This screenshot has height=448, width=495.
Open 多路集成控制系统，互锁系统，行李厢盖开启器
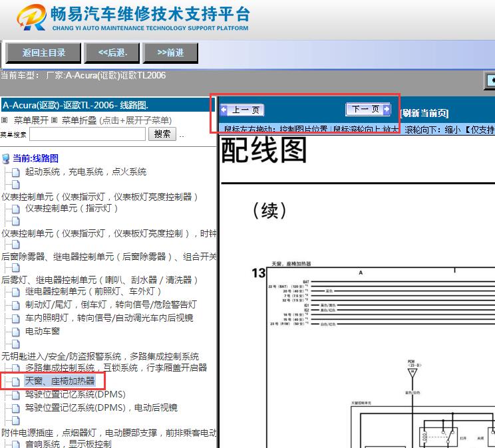point(116,368)
